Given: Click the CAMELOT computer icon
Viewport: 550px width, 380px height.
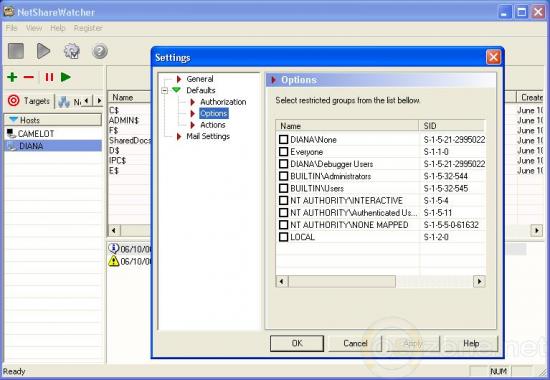Looking at the screenshot, I should coord(11,133).
